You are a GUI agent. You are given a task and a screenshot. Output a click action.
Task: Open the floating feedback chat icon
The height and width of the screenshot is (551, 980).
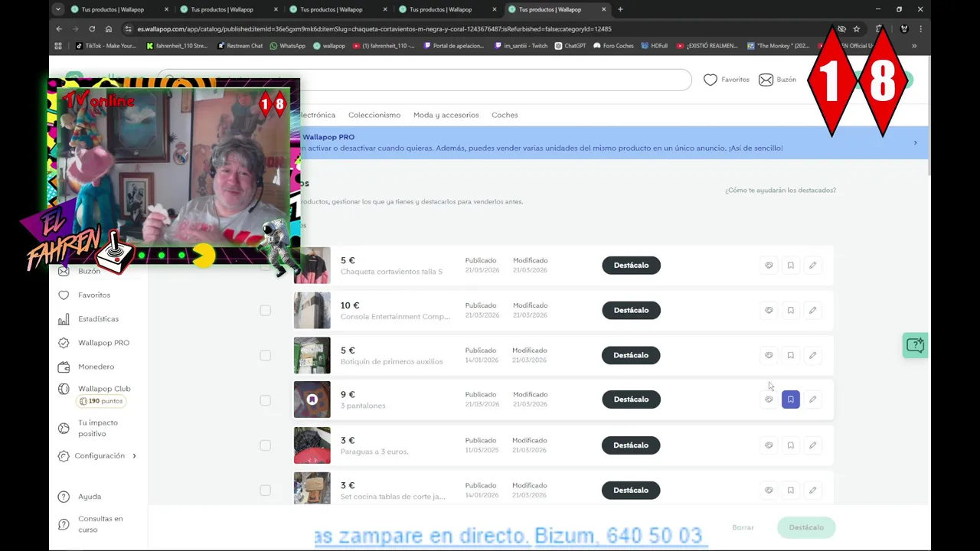tap(915, 345)
